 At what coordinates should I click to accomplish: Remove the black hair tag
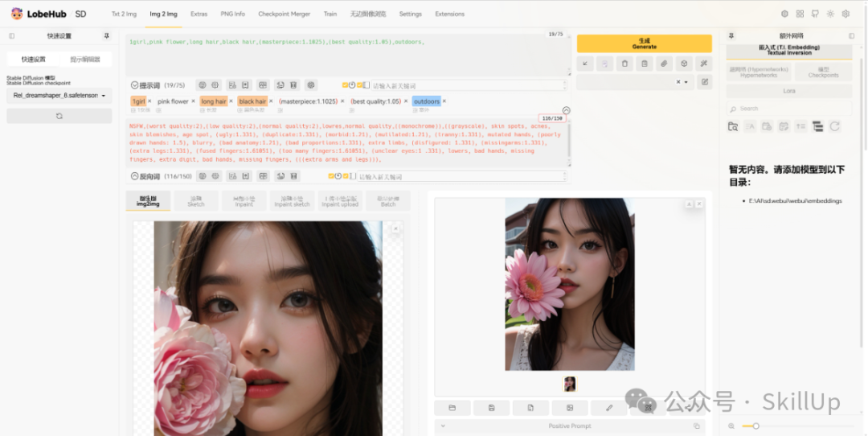point(271,101)
